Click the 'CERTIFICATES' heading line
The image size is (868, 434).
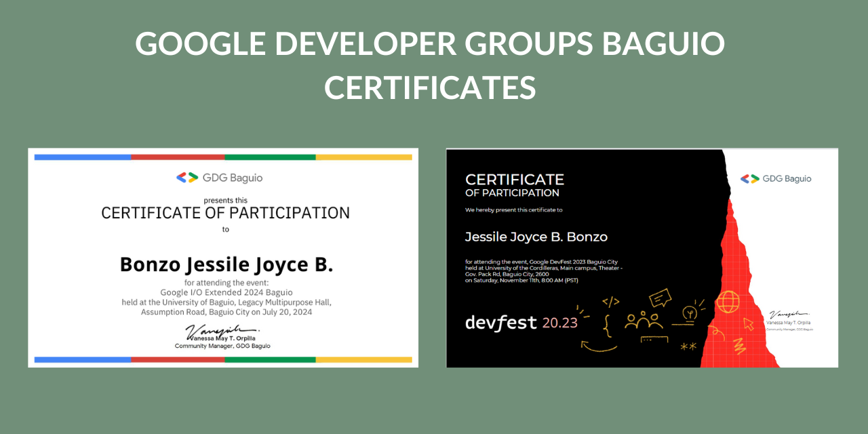point(430,88)
